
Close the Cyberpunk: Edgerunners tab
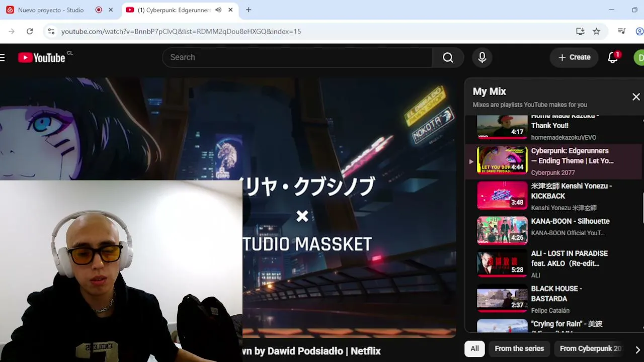pyautogui.click(x=230, y=10)
